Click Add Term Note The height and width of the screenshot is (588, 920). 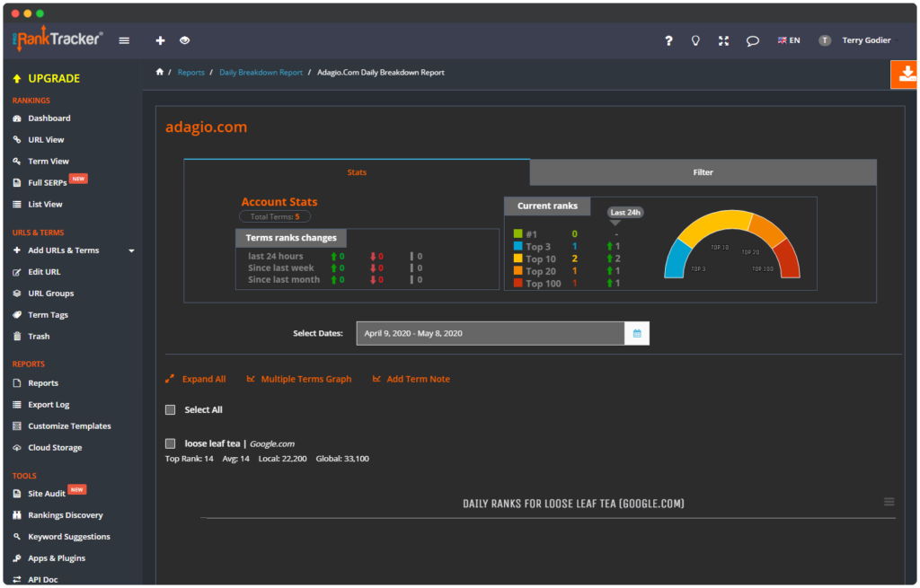point(411,380)
